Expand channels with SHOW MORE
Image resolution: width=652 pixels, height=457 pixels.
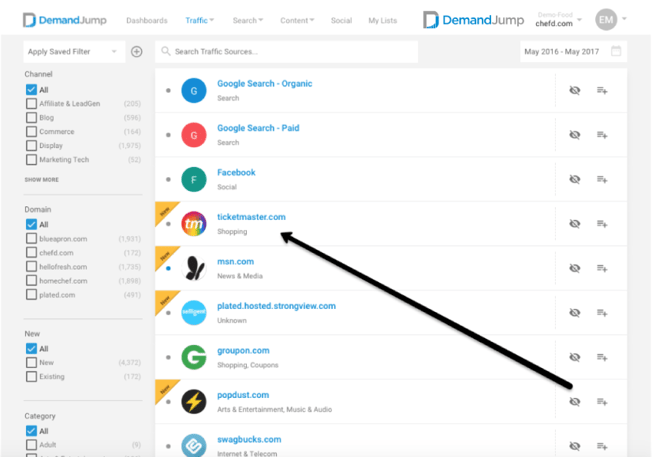tap(42, 180)
